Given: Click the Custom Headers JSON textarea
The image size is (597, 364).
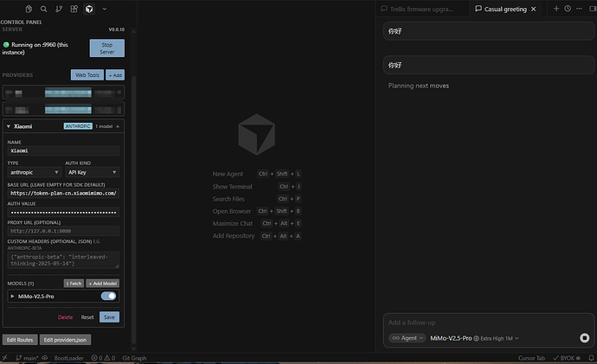Looking at the screenshot, I should pos(63,260).
